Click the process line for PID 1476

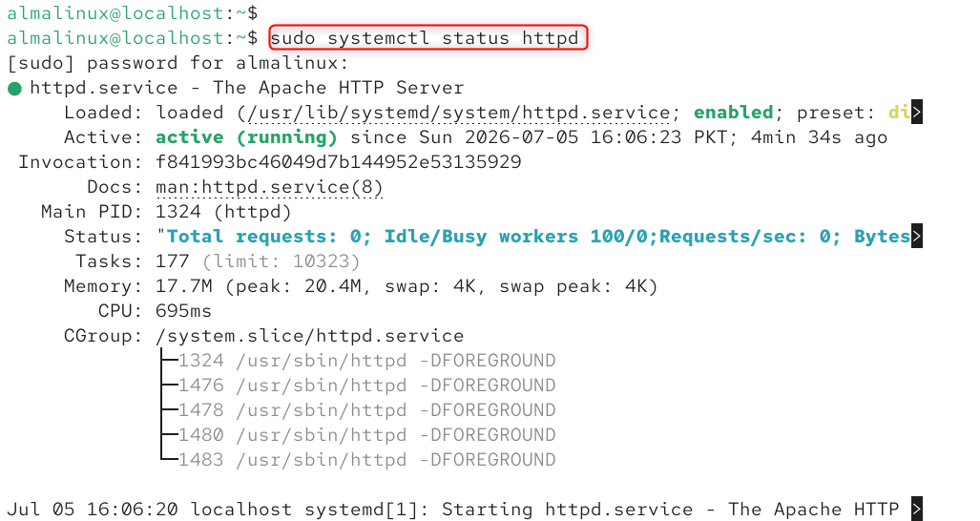click(366, 385)
